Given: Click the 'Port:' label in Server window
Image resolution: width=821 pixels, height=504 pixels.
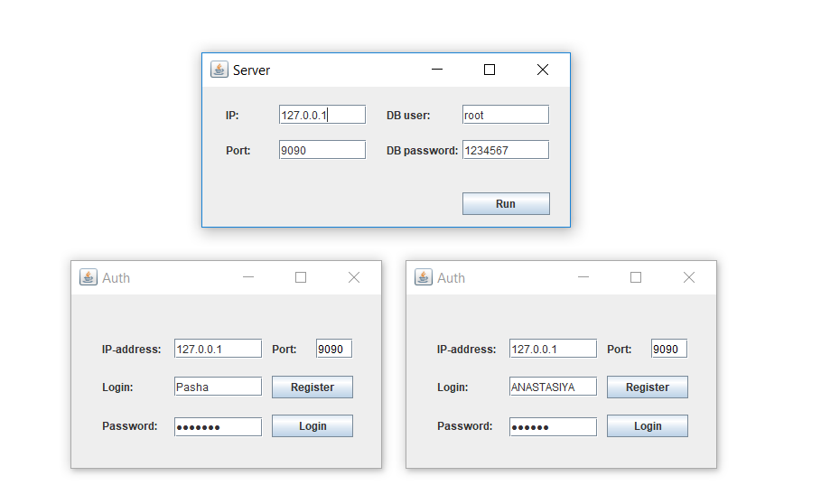Looking at the screenshot, I should coord(238,151).
